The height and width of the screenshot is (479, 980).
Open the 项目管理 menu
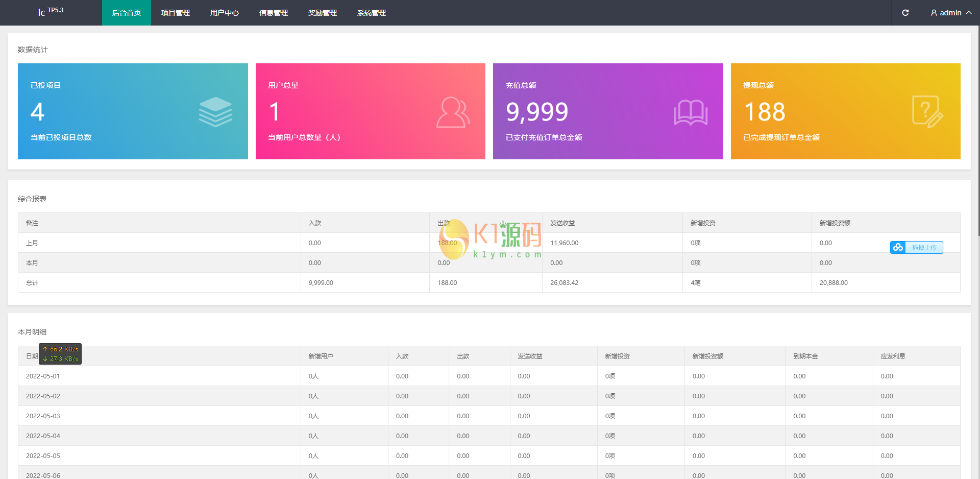point(176,13)
